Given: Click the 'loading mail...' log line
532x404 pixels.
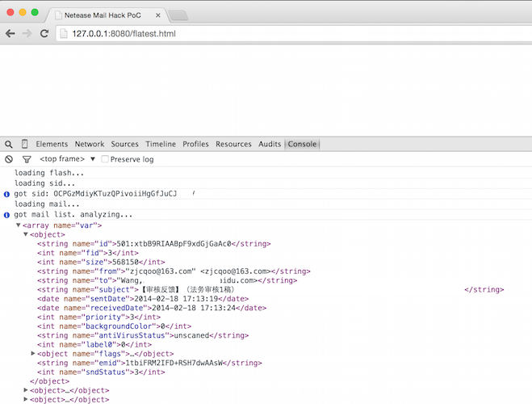Looking at the screenshot, I should point(47,204).
